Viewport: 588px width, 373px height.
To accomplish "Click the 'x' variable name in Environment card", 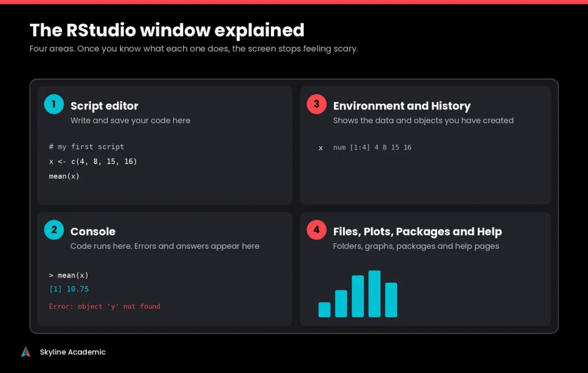I will [x=320, y=148].
